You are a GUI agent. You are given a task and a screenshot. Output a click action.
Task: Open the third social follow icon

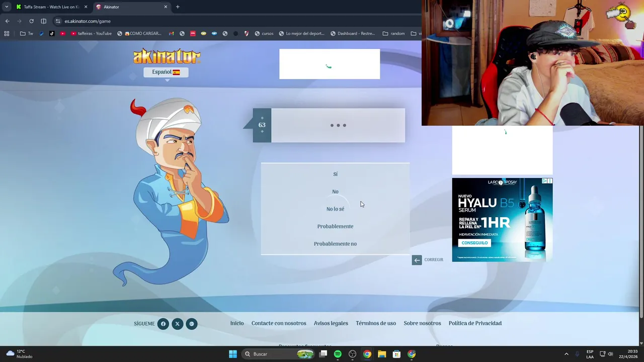click(x=191, y=324)
